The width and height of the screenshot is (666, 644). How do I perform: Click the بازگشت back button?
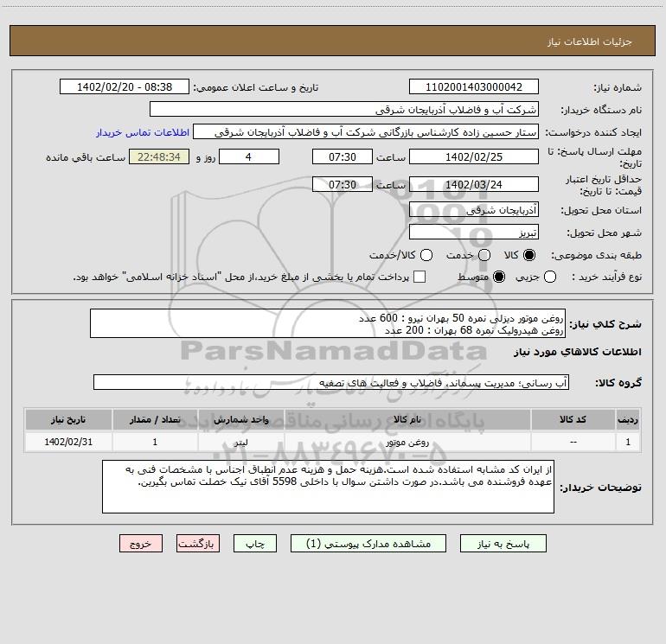198,544
